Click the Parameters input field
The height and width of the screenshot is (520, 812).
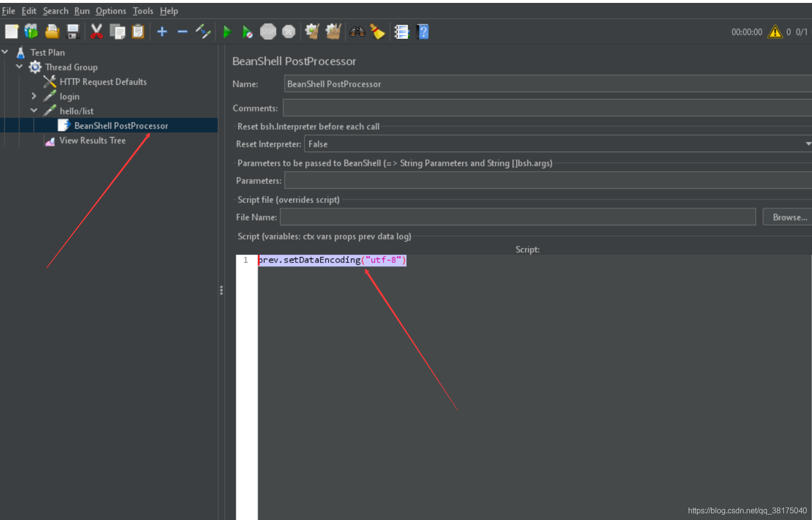click(x=548, y=180)
